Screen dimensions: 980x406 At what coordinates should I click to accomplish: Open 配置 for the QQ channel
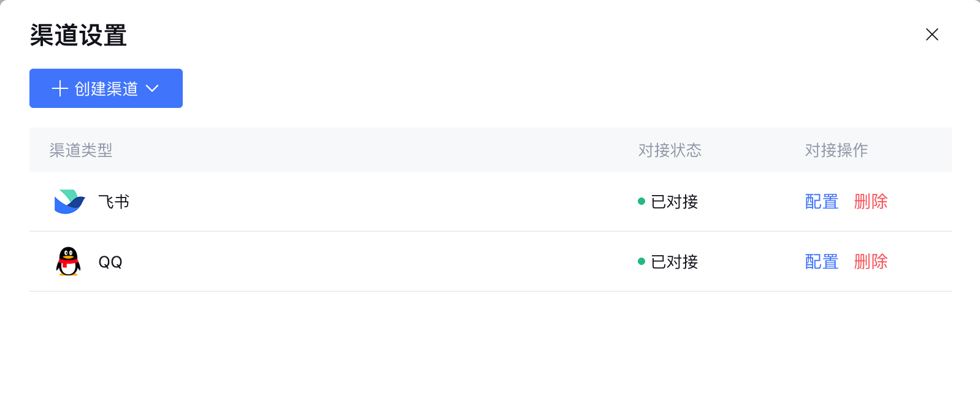click(821, 262)
